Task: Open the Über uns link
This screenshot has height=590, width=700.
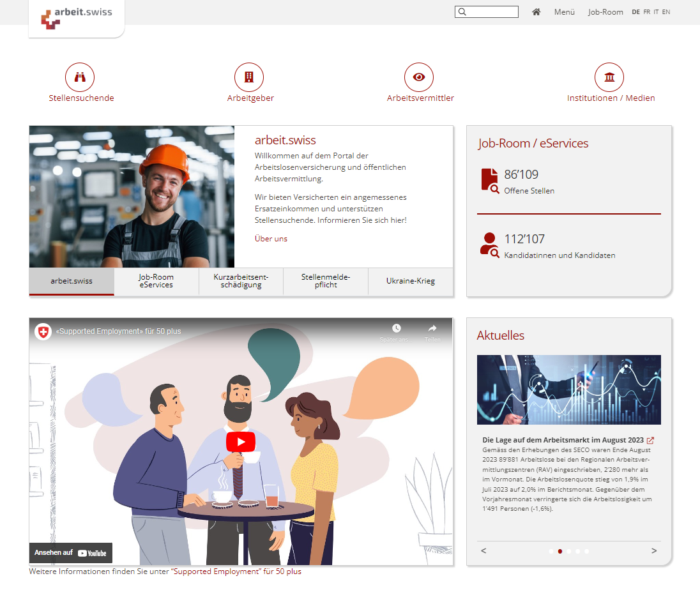Action: point(271,239)
